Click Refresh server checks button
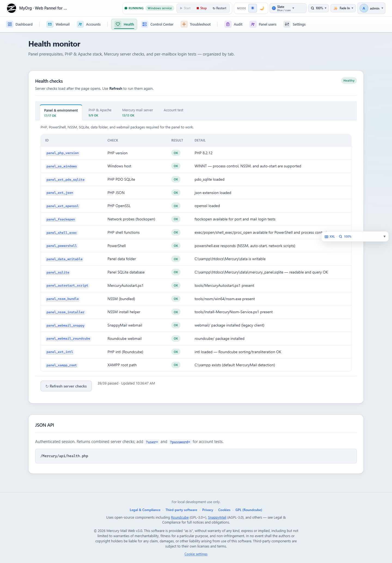 click(x=66, y=386)
